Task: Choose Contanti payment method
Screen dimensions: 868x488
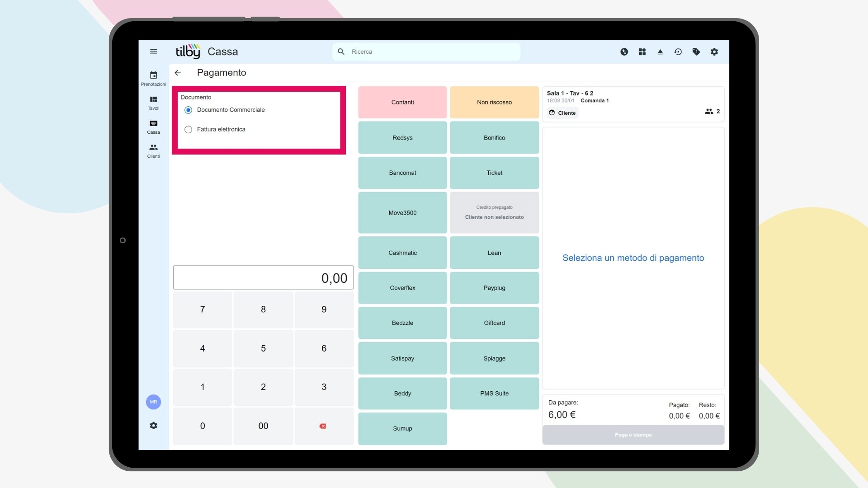Action: pyautogui.click(x=402, y=102)
